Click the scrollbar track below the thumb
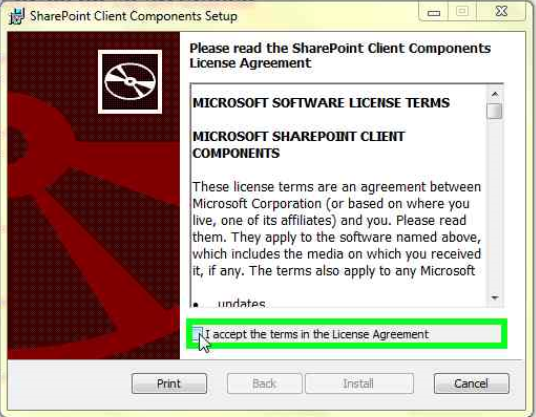The width and height of the screenshot is (536, 417). click(x=495, y=205)
